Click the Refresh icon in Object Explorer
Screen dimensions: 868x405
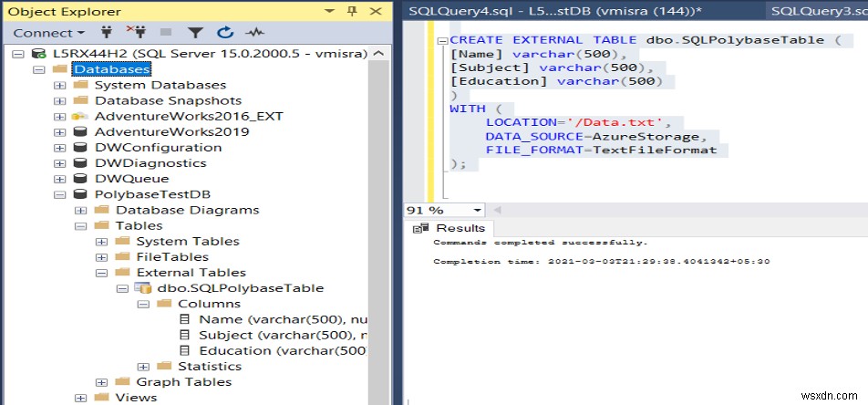[224, 33]
